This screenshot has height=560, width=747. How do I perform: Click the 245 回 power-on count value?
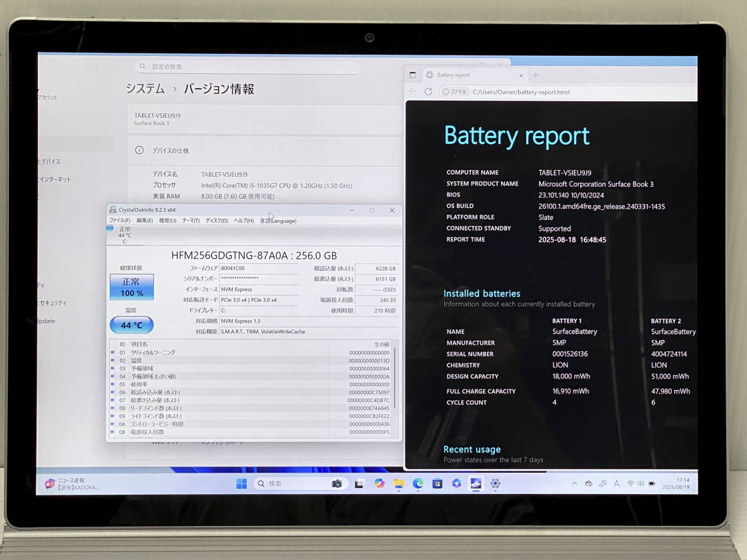click(376, 300)
